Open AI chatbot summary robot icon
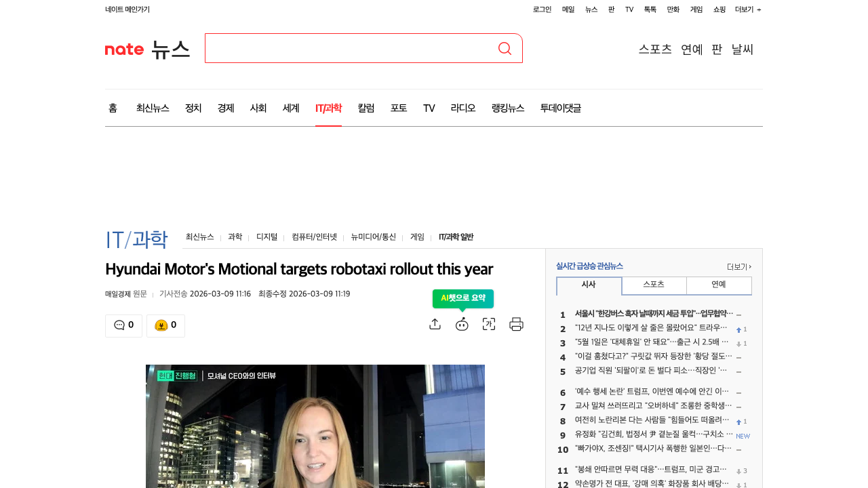This screenshot has height=488, width=868. [x=462, y=324]
